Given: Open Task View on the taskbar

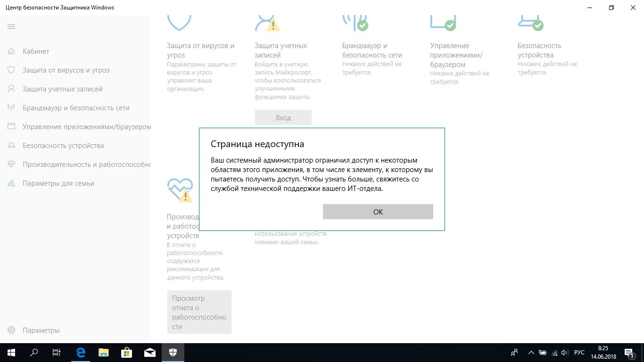Looking at the screenshot, I should (x=57, y=353).
